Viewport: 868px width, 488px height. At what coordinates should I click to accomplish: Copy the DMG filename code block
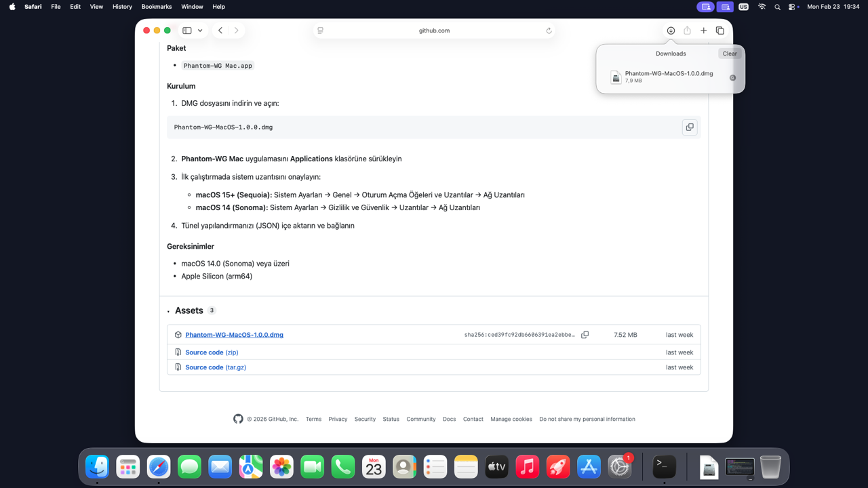pyautogui.click(x=689, y=127)
